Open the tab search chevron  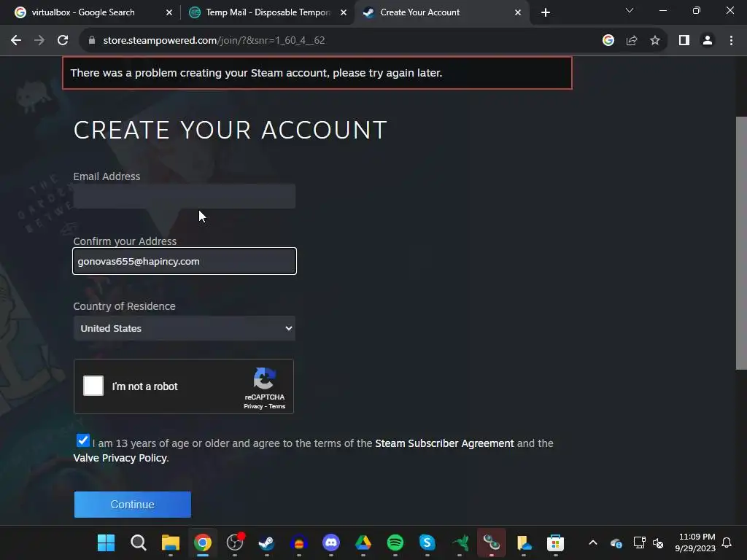(x=630, y=10)
